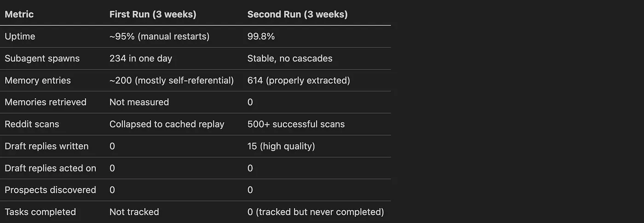Image resolution: width=644 pixels, height=223 pixels.
Task: Click the Memory entries row label
Action: coord(38,81)
